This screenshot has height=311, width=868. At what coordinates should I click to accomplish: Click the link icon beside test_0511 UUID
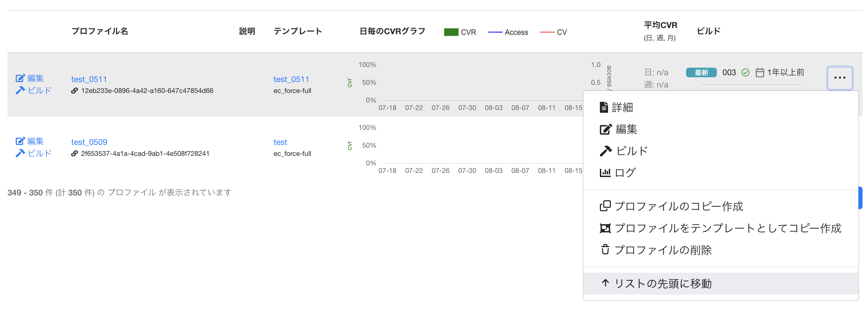pos(74,91)
